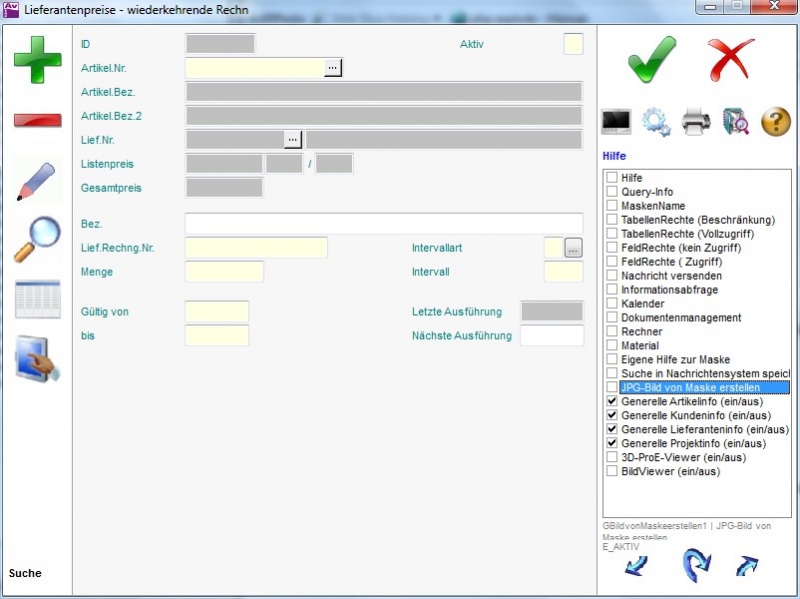Open the Lief.Nr. lookup button

(x=293, y=139)
